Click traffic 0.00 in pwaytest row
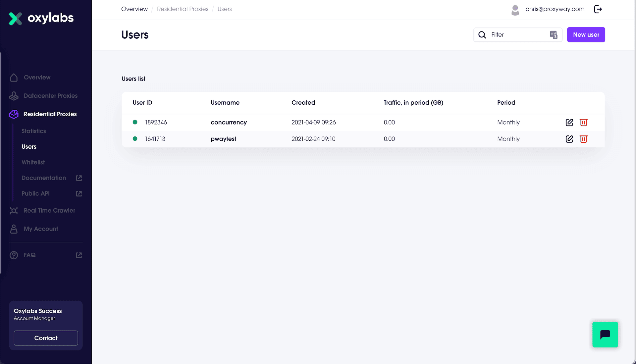This screenshot has width=636, height=364. click(389, 139)
